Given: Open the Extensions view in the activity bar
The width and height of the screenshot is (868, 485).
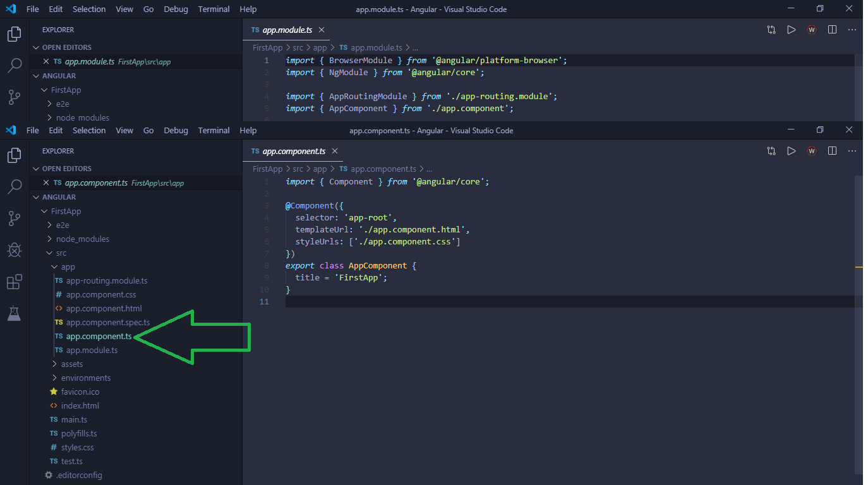Looking at the screenshot, I should click(x=14, y=282).
